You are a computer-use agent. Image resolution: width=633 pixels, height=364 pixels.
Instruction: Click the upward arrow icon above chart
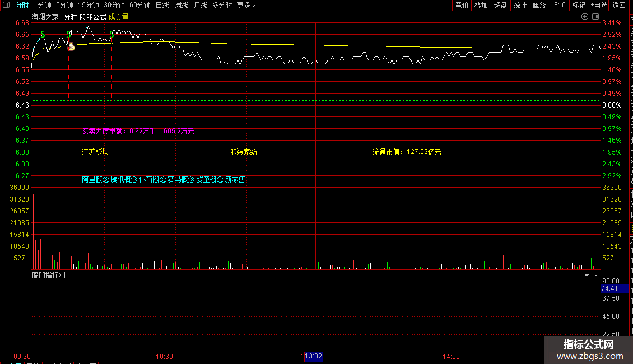585,17
